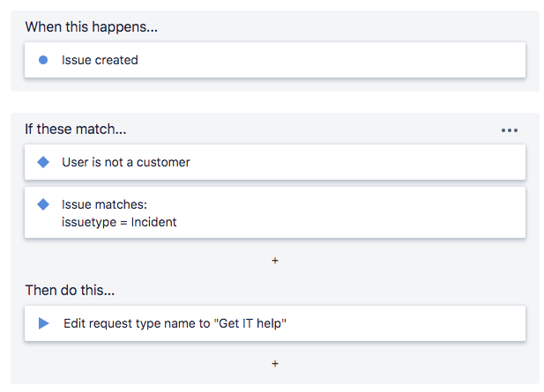Click the word customer in the first condition
544x392 pixels.
coord(164,162)
